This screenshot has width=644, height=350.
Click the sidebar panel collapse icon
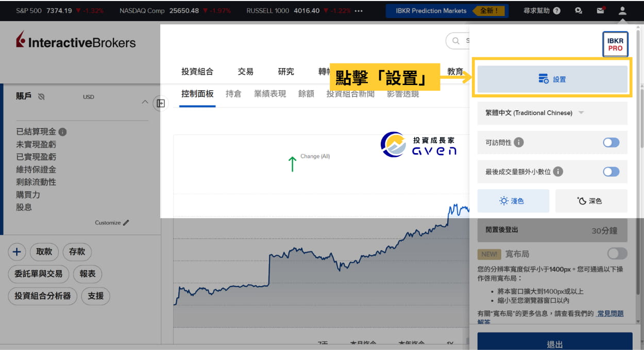161,104
